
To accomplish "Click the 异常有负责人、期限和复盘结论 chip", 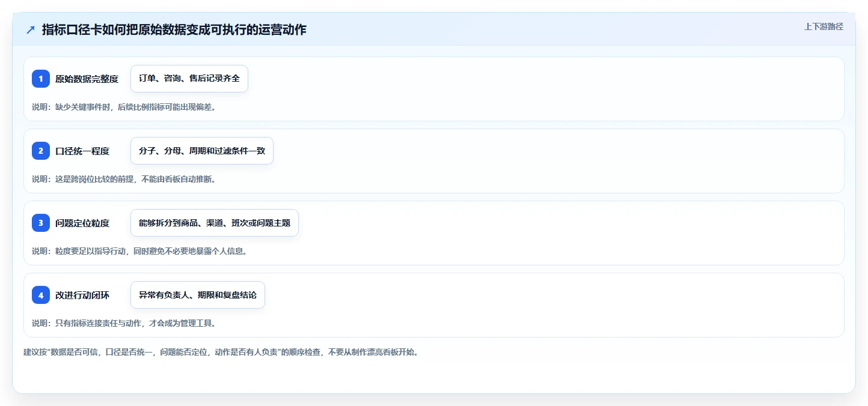I will (x=198, y=295).
